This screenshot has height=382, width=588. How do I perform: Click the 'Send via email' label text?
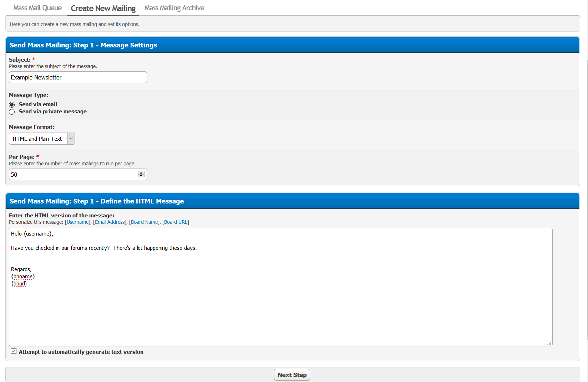pyautogui.click(x=38, y=104)
